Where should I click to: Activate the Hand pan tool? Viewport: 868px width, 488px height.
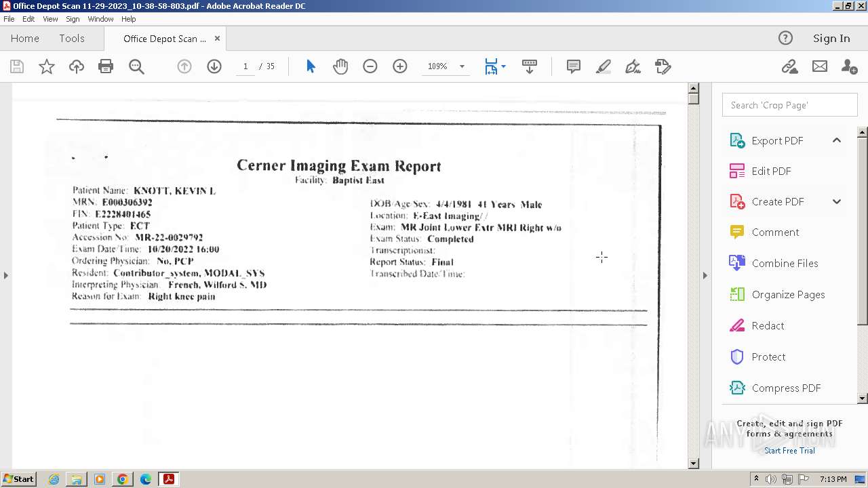[x=340, y=66]
